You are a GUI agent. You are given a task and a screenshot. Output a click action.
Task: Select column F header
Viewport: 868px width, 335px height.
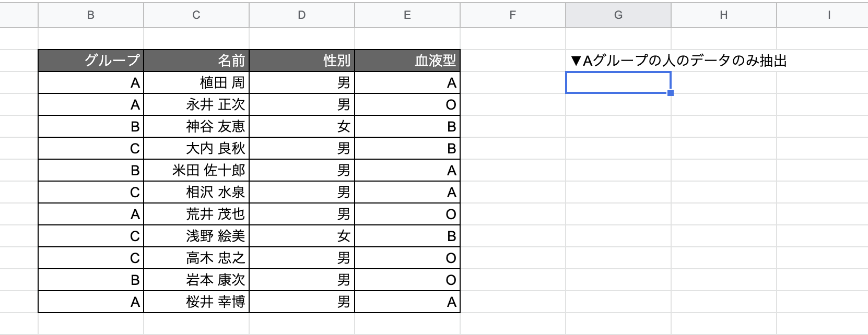pyautogui.click(x=513, y=15)
